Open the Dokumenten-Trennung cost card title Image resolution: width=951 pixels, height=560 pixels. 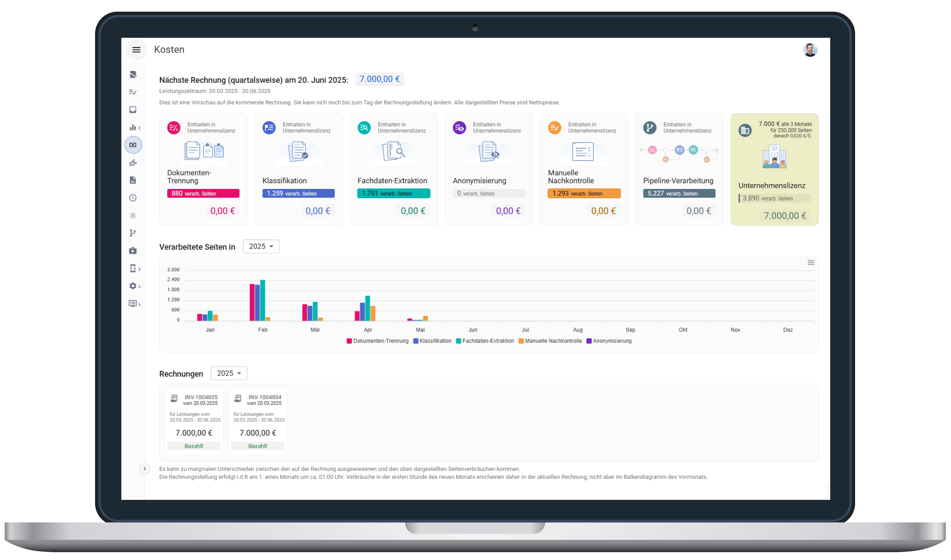189,176
